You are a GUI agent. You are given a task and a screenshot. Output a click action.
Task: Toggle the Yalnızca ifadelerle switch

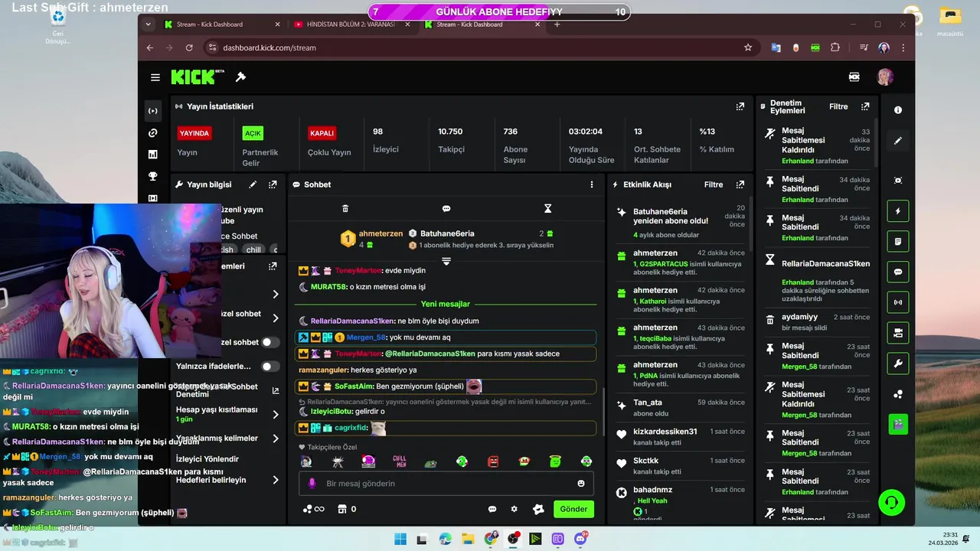click(269, 367)
